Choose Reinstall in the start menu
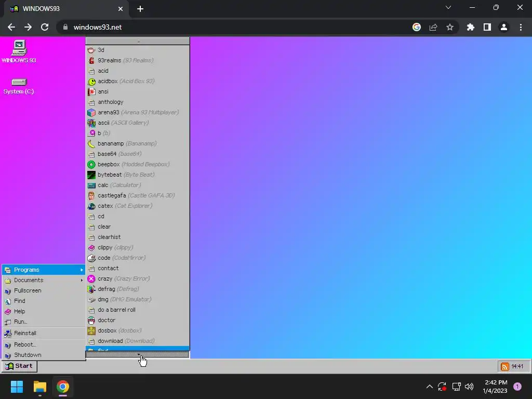The width and height of the screenshot is (532, 399). click(x=44, y=333)
